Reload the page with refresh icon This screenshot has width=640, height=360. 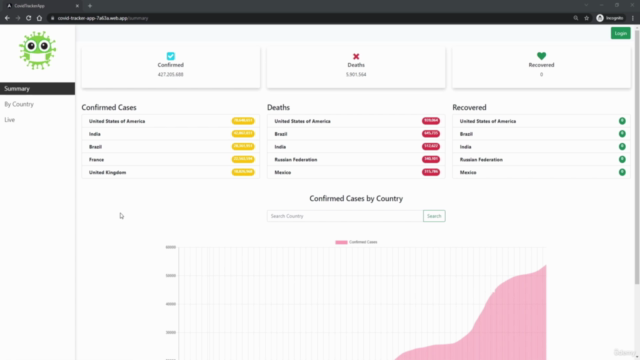(x=29, y=18)
